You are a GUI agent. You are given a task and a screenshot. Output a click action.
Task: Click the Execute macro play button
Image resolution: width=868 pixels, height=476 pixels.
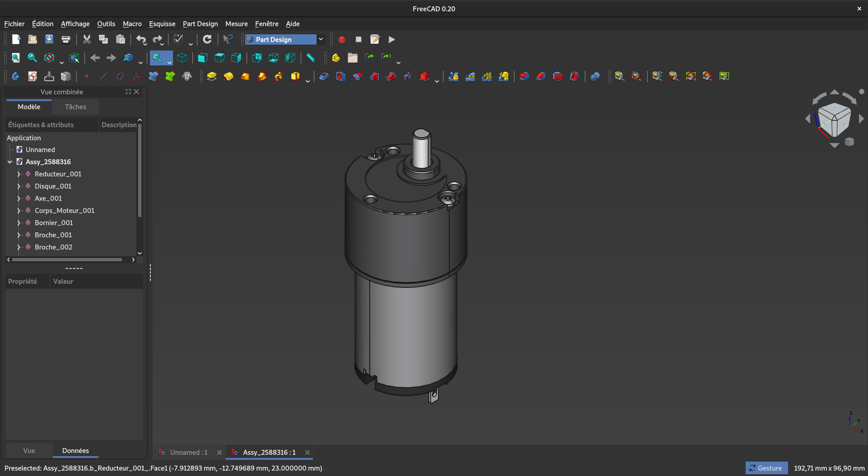tap(392, 40)
